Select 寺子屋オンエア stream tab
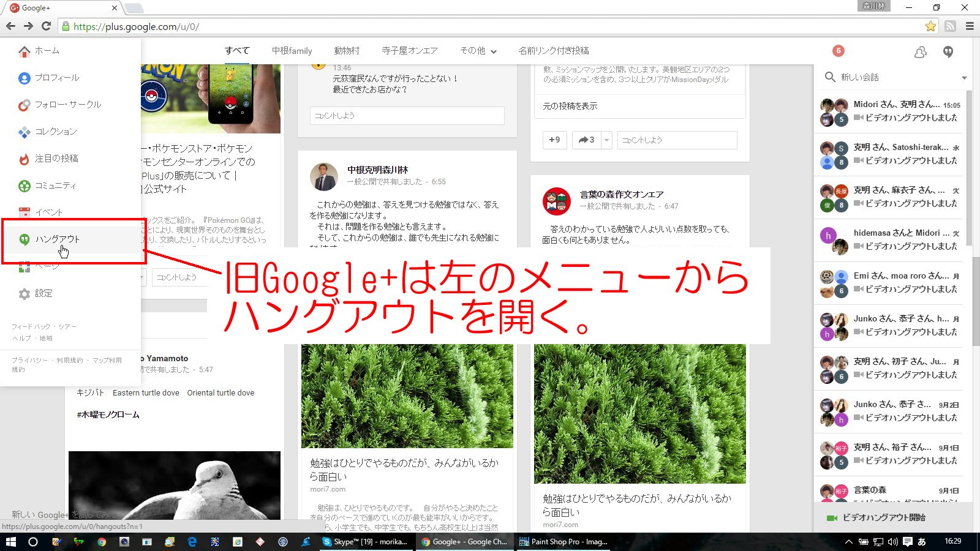The height and width of the screenshot is (551, 980). click(x=410, y=51)
